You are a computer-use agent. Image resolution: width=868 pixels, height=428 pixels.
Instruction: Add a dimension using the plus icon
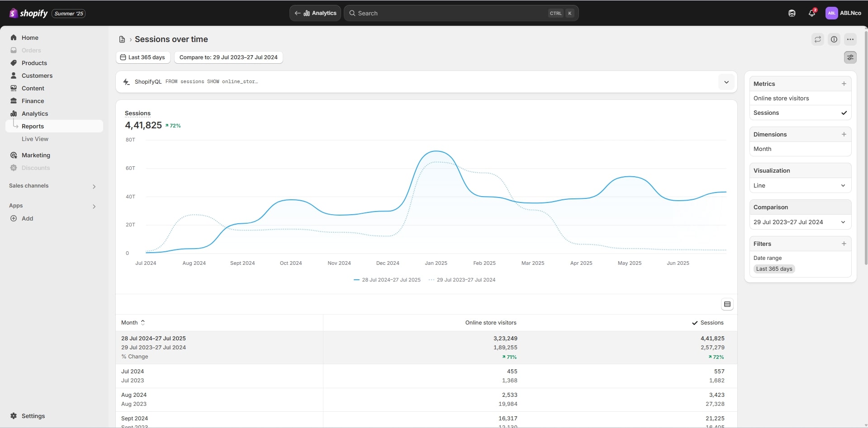(x=844, y=134)
